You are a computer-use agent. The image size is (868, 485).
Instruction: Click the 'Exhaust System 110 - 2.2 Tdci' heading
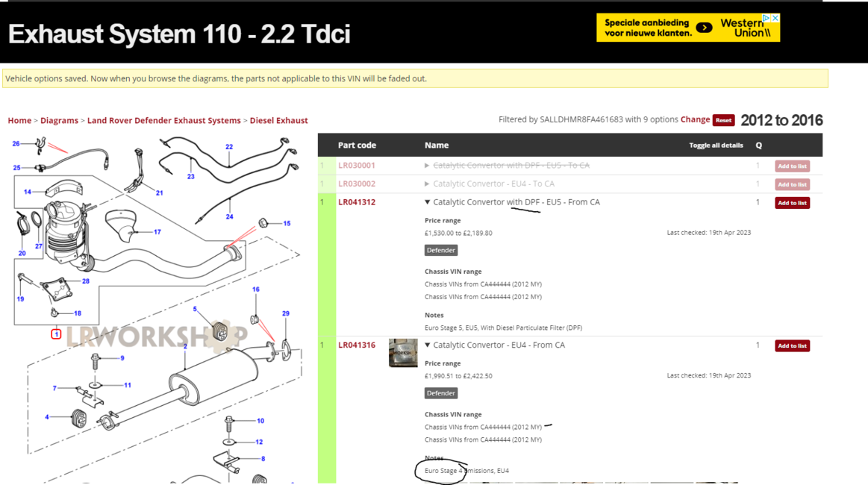click(179, 34)
